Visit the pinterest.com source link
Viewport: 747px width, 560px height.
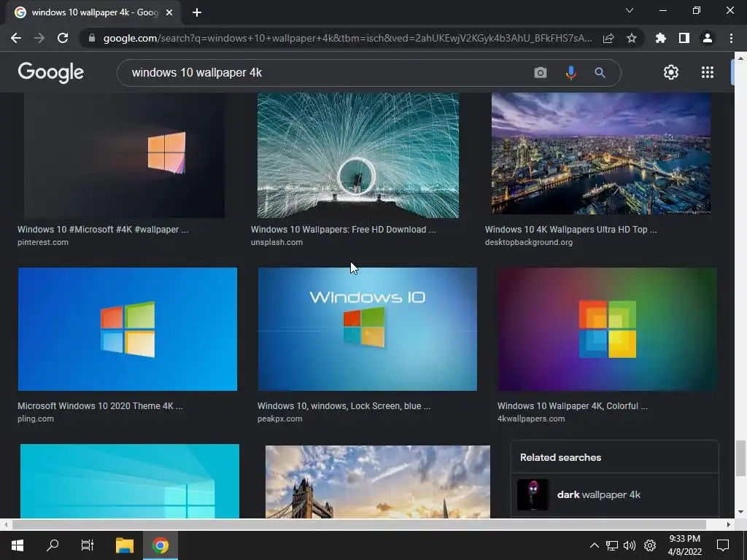click(x=43, y=242)
